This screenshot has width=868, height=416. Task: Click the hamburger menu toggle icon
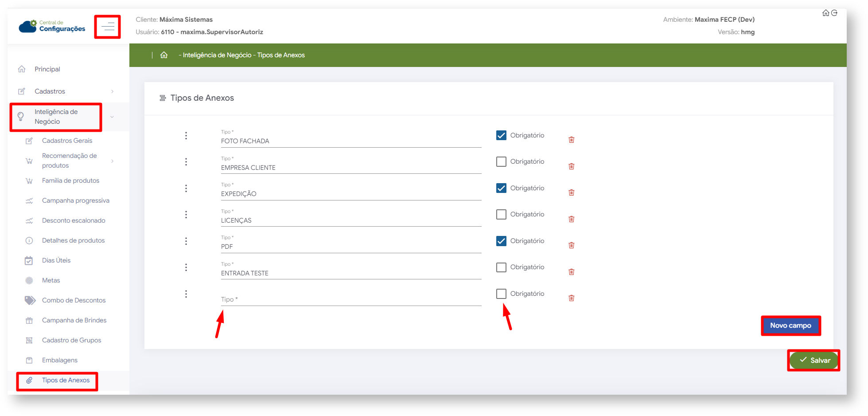tap(107, 27)
